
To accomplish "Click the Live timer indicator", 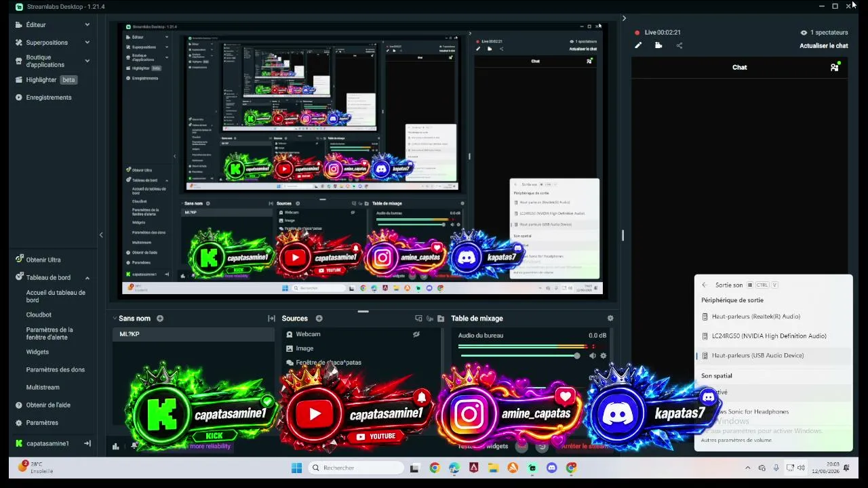I will click(658, 32).
